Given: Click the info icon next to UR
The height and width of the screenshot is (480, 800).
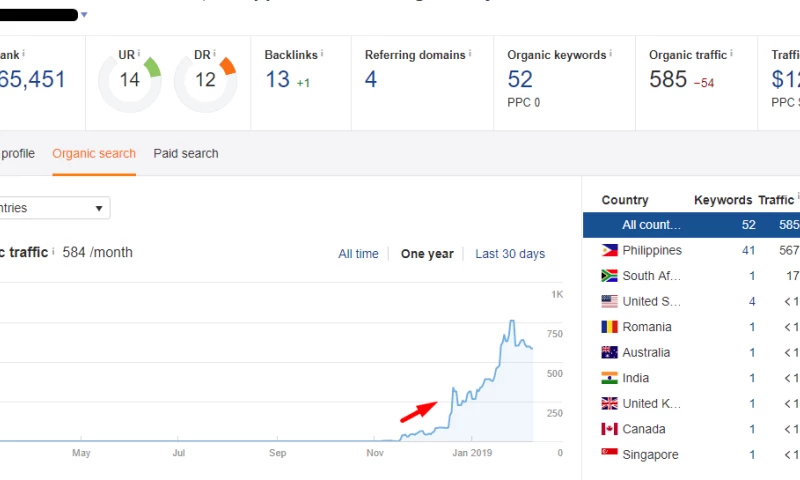Looking at the screenshot, I should coord(139,53).
